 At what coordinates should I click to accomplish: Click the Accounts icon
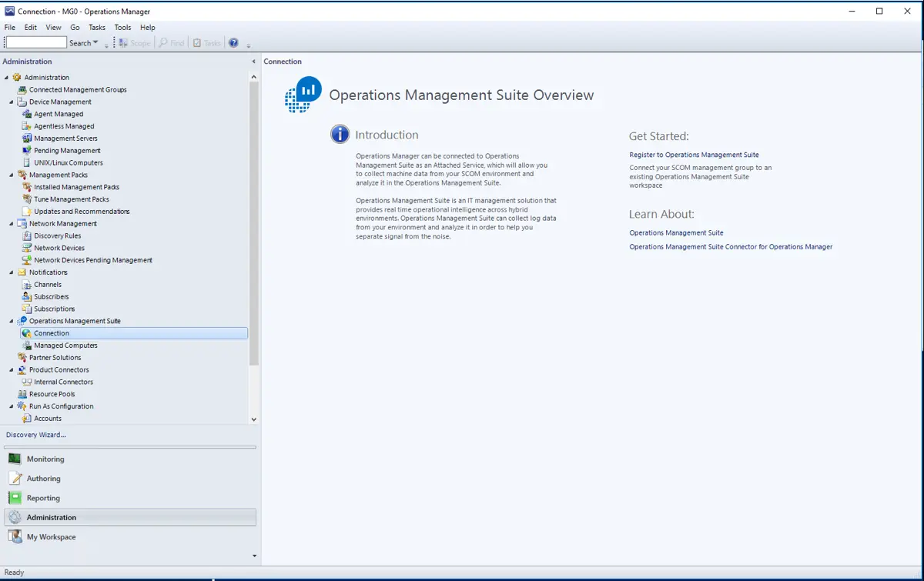(27, 419)
